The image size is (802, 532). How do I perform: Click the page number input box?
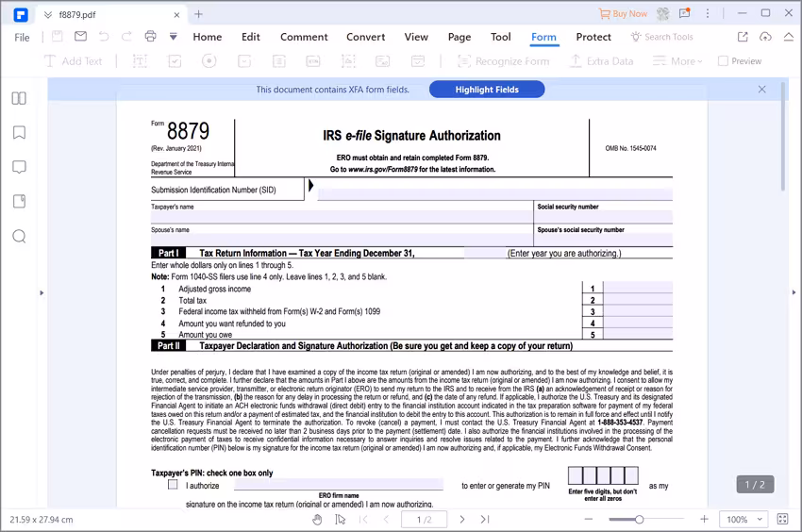coord(424,519)
